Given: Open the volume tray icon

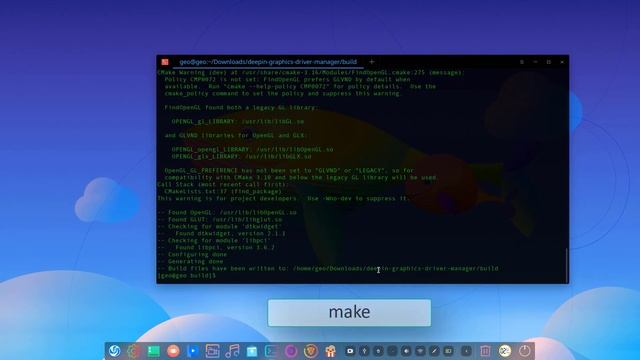Looking at the screenshot, I should coord(406,351).
